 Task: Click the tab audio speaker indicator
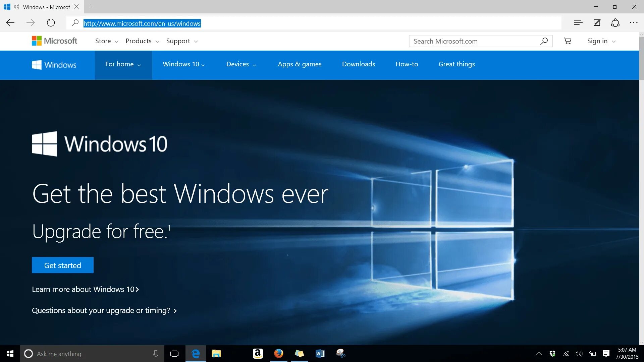[16, 7]
